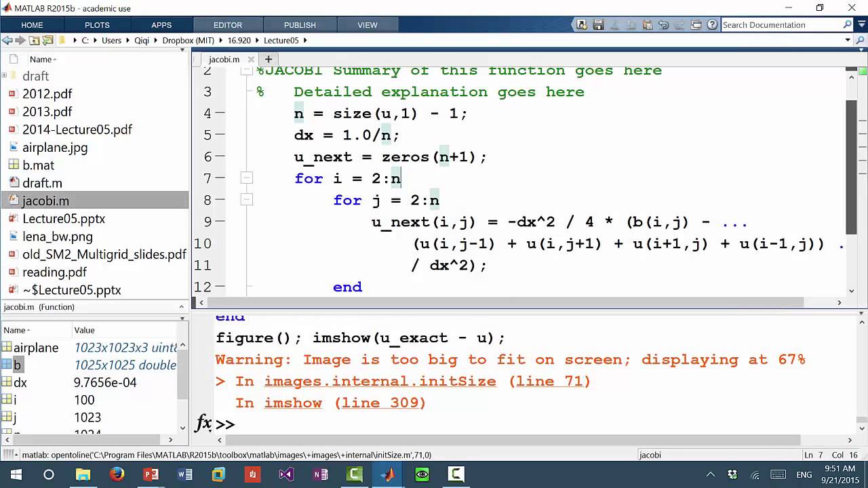The width and height of the screenshot is (868, 488).
Task: Click the Undo arrow icon
Action: click(663, 25)
